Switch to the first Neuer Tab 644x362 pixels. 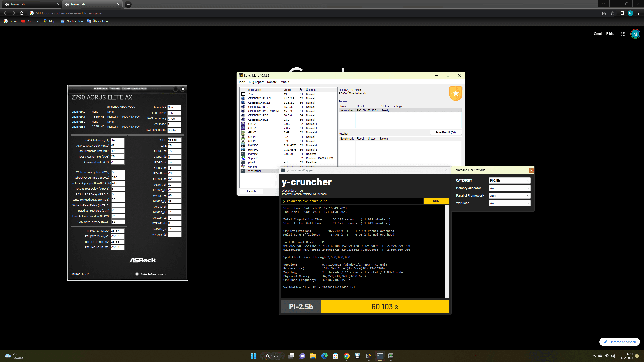coord(31,4)
